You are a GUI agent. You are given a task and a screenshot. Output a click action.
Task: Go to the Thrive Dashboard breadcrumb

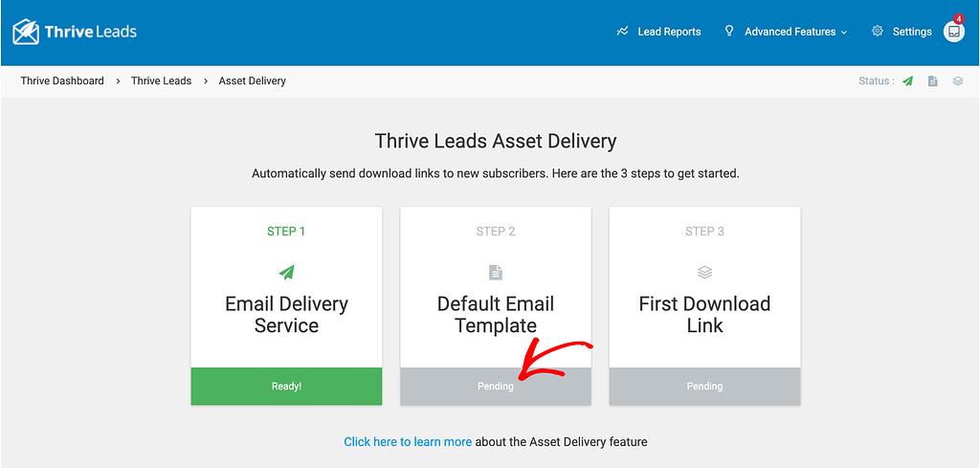(x=62, y=80)
